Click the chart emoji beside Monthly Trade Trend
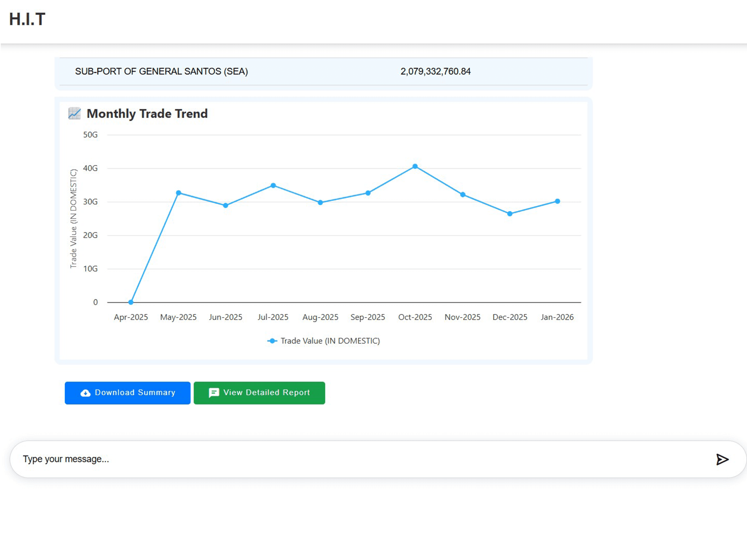747x560 pixels. pyautogui.click(x=74, y=113)
